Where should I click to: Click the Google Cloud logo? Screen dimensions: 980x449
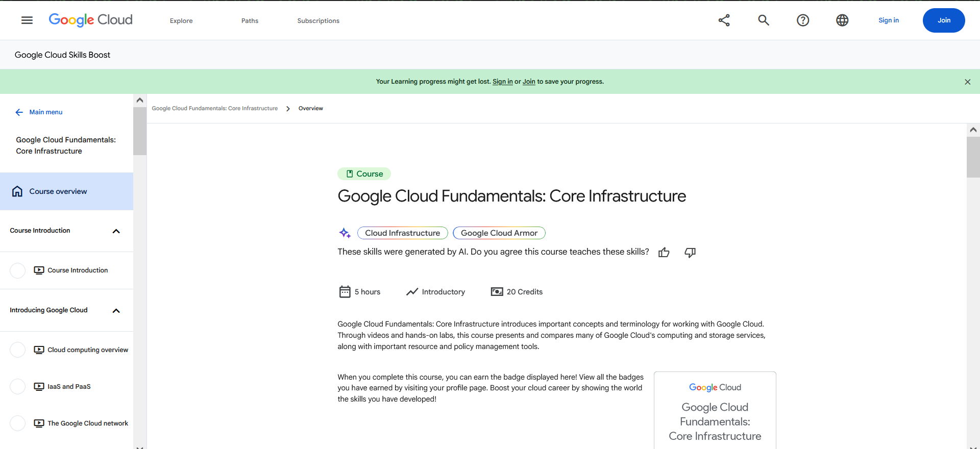pos(91,20)
